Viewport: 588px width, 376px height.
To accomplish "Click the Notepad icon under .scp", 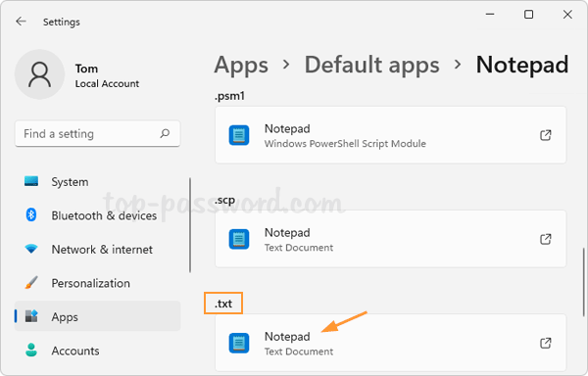I will click(x=239, y=239).
